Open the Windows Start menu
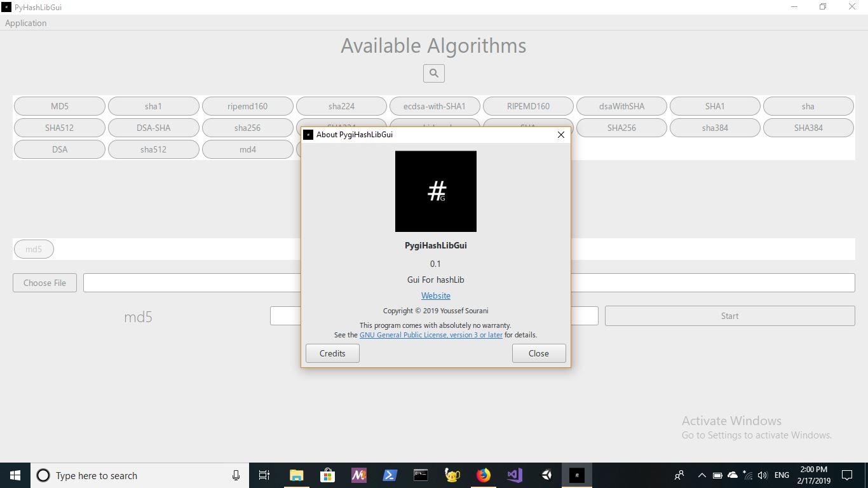The width and height of the screenshot is (868, 488). click(x=15, y=475)
